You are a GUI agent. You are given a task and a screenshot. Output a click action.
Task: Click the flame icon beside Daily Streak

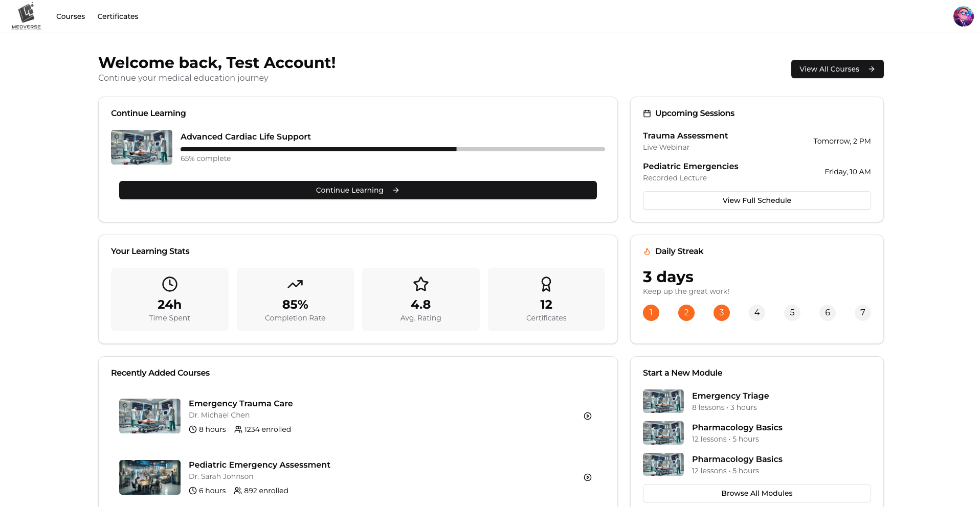(x=647, y=251)
